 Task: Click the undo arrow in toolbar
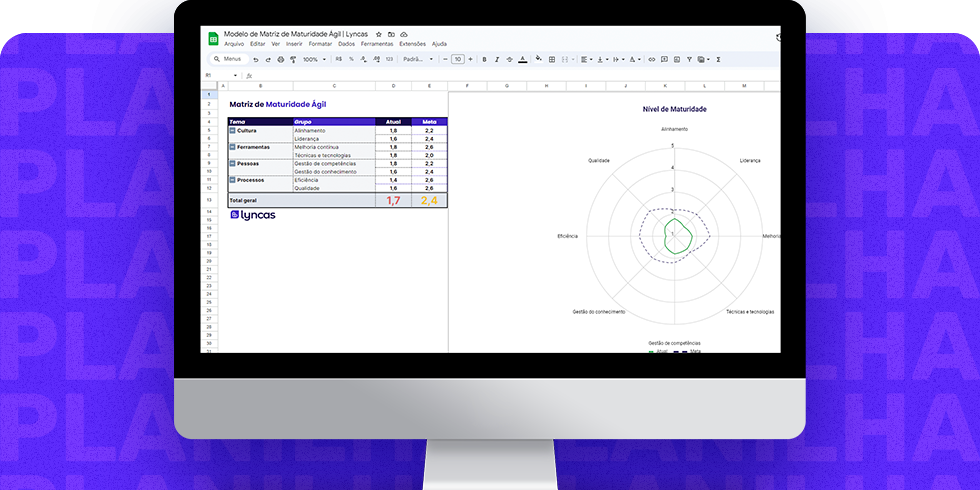click(x=256, y=60)
